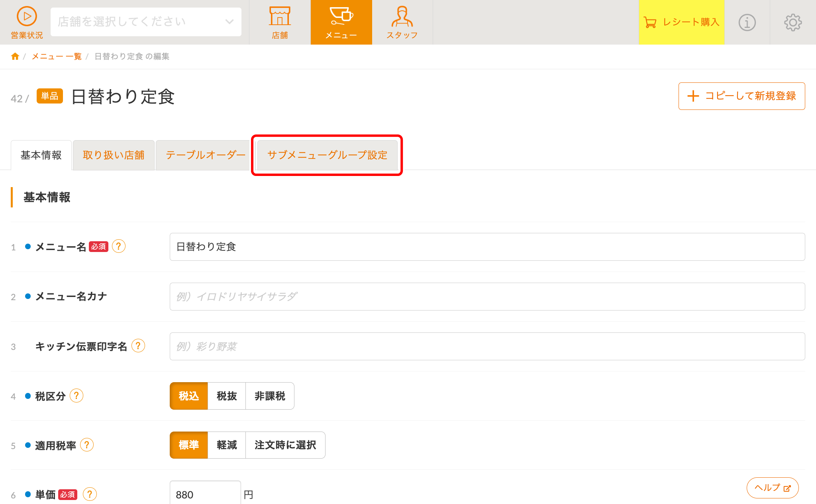Switch to 基本情報 tab
Screen dimensions: 816x504
pos(41,155)
